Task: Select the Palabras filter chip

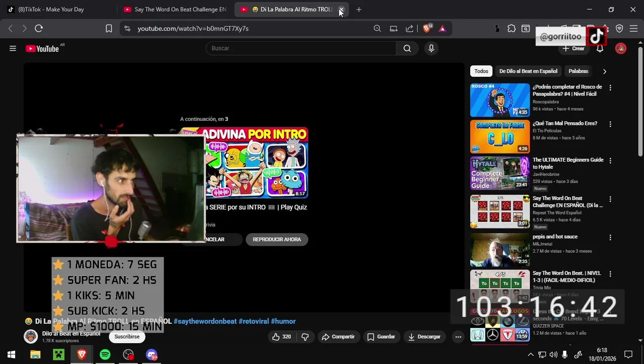Action: 578,71
